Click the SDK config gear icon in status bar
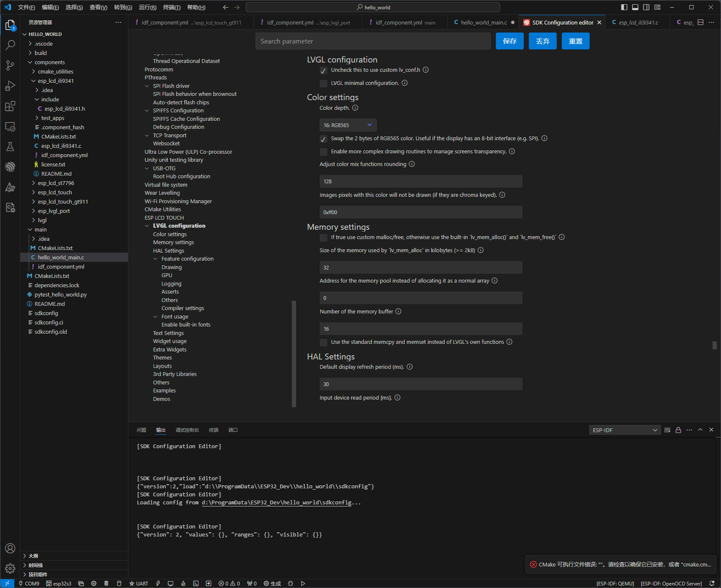 [x=94, y=583]
